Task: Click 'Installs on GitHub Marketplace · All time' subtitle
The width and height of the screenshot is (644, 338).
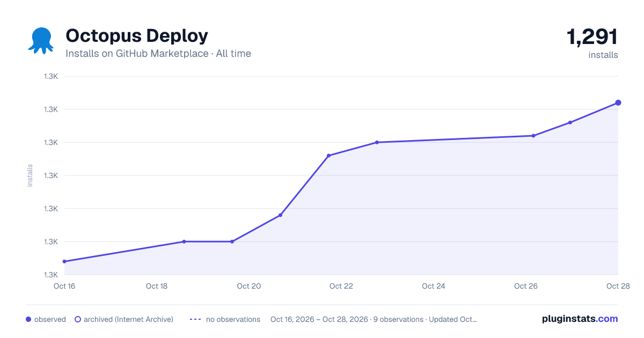Action: coord(158,54)
